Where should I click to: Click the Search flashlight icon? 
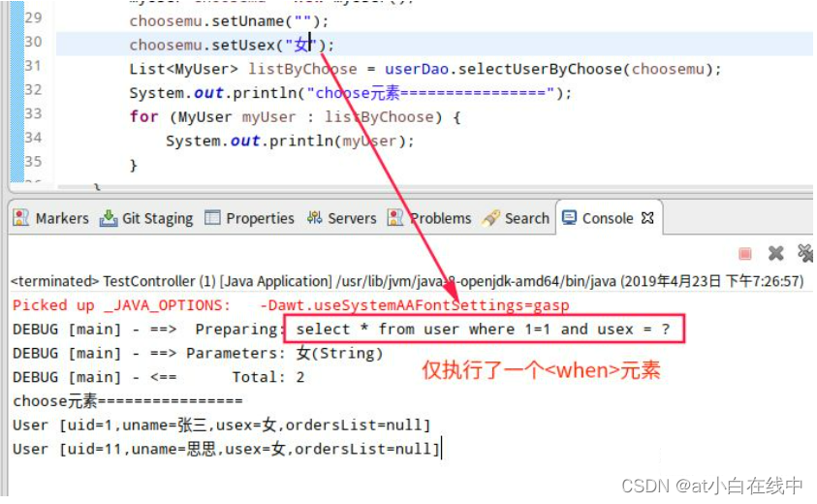tap(490, 218)
